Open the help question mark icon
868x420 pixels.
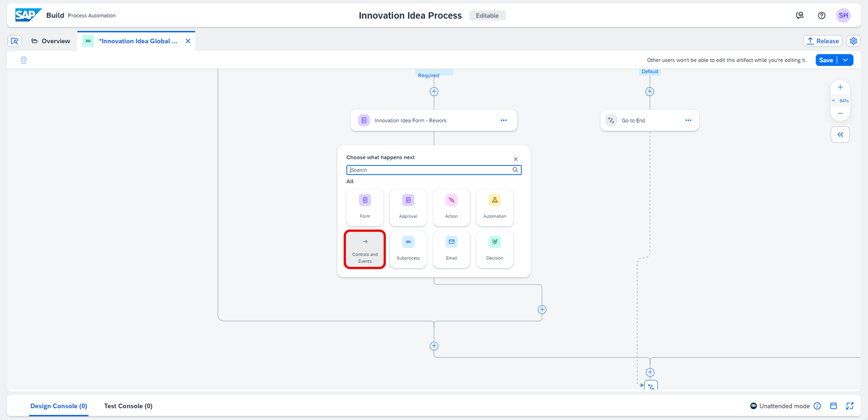point(822,16)
